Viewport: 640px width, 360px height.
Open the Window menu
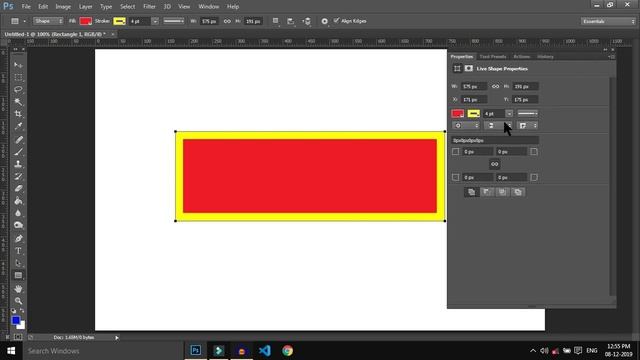coord(209,7)
